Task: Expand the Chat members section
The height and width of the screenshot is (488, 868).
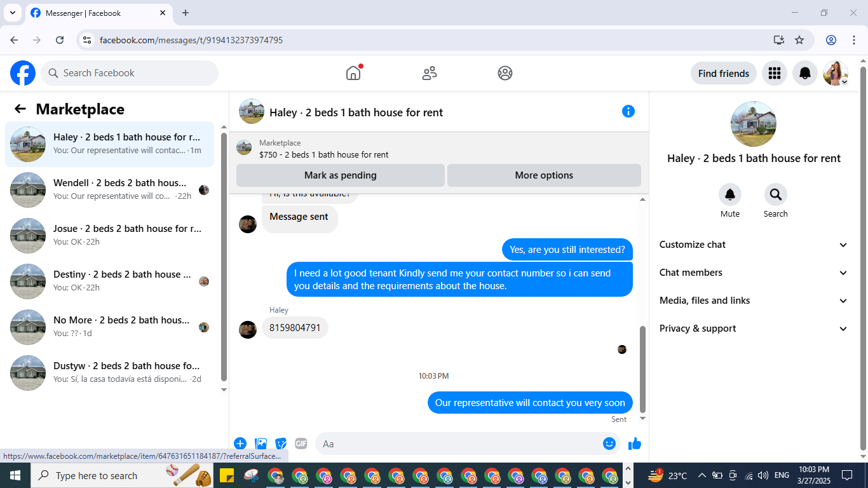Action: 754,273
